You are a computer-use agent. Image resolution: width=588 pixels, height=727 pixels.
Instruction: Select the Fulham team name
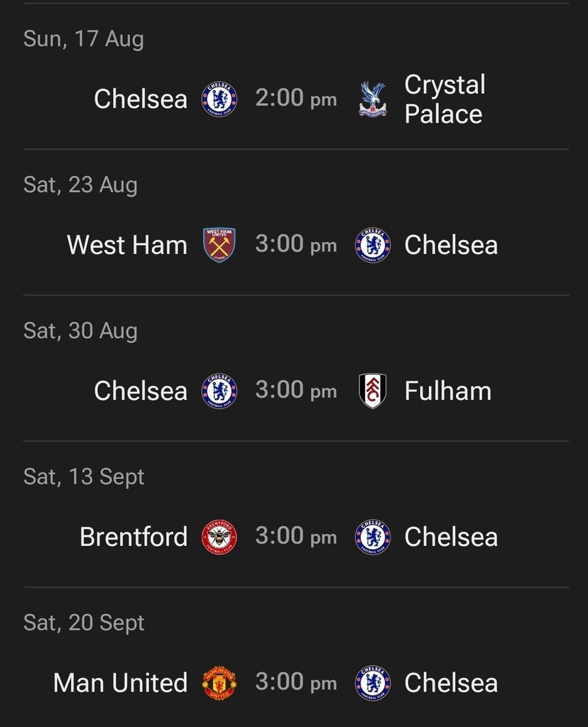[x=447, y=391]
